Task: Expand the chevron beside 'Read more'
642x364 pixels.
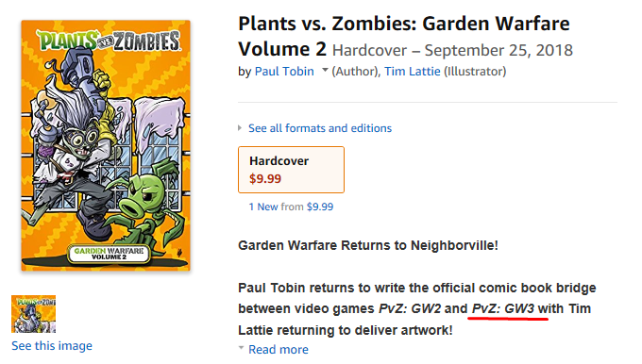Action: tap(241, 348)
